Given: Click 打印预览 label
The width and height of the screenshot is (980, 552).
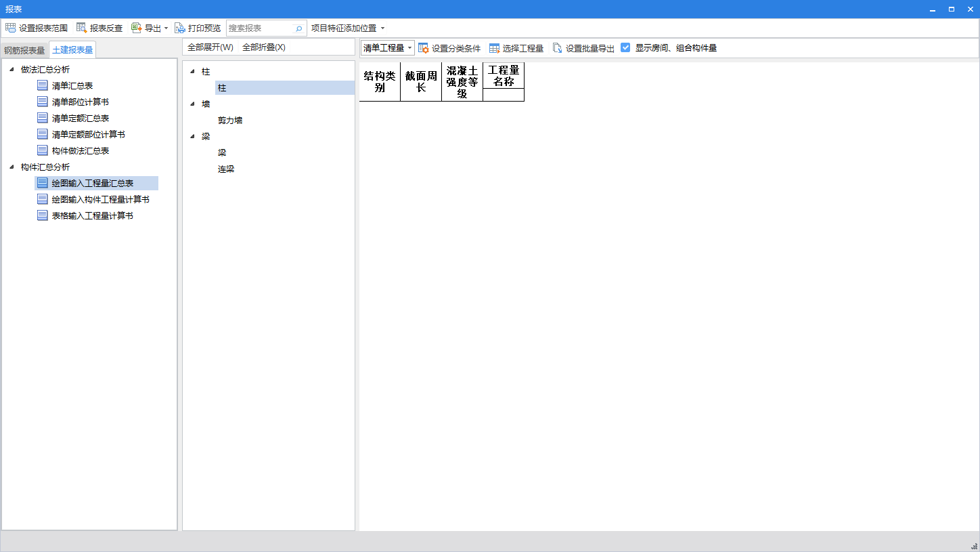Looking at the screenshot, I should (204, 28).
